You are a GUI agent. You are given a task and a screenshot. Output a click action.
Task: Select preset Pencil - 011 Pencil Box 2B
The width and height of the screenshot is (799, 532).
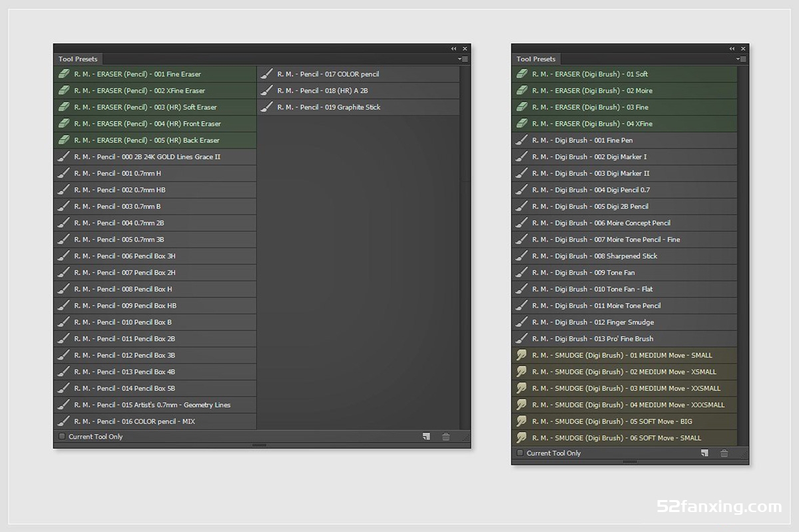pos(155,338)
